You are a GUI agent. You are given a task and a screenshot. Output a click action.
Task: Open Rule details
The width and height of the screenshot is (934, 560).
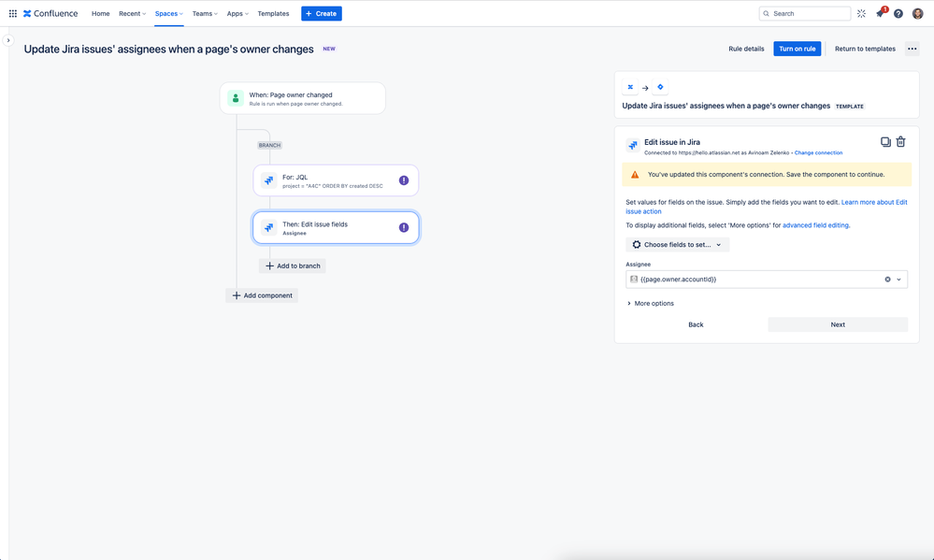(746, 49)
